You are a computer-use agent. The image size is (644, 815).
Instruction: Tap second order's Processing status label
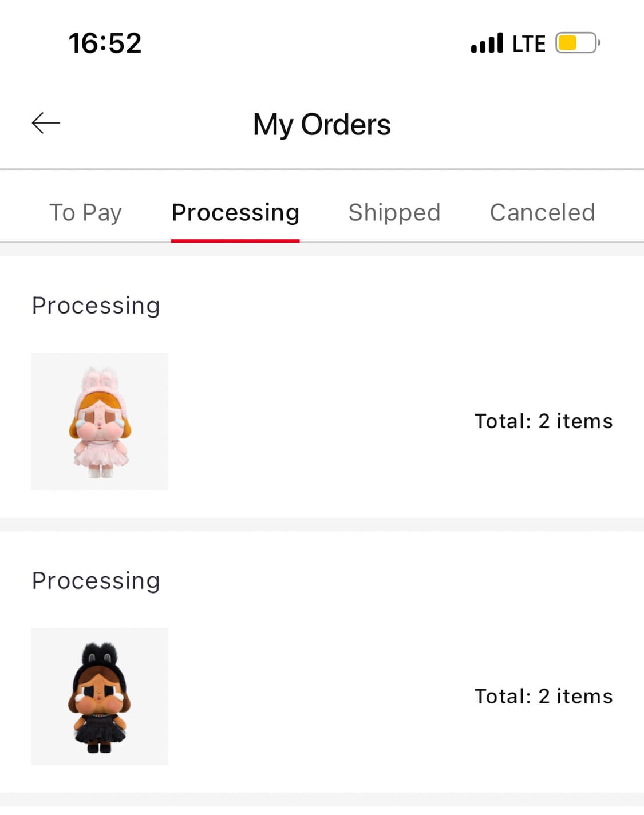[96, 581]
